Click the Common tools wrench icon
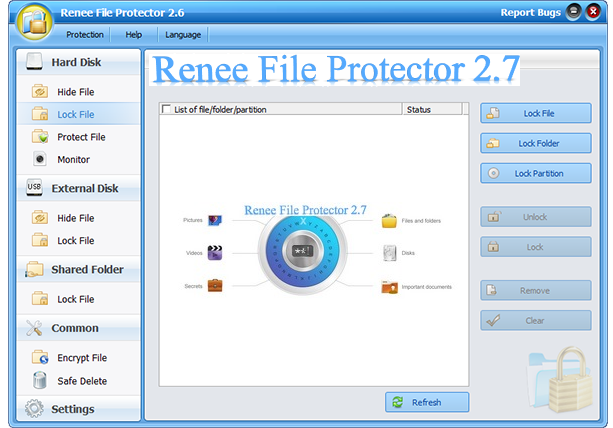The height and width of the screenshot is (428, 613). point(34,328)
